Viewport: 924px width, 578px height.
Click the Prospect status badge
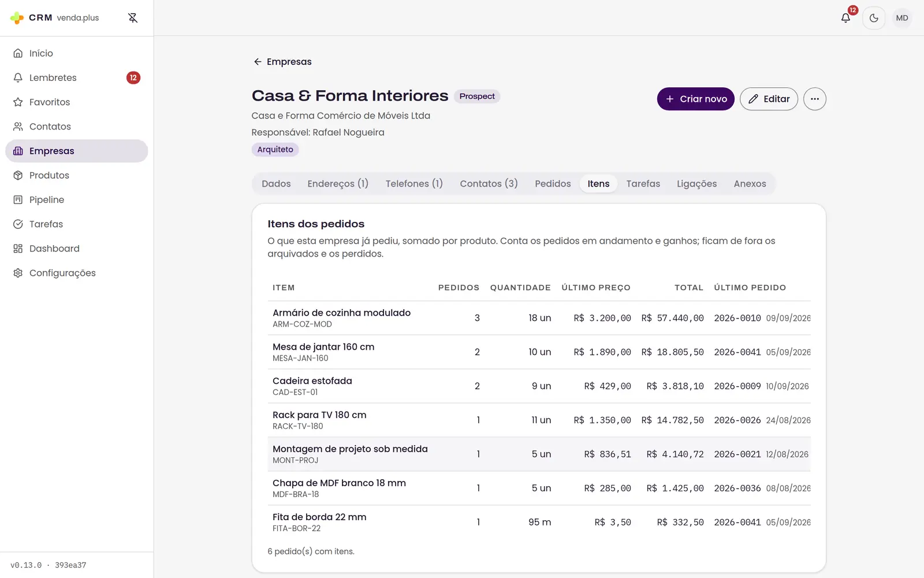click(477, 97)
